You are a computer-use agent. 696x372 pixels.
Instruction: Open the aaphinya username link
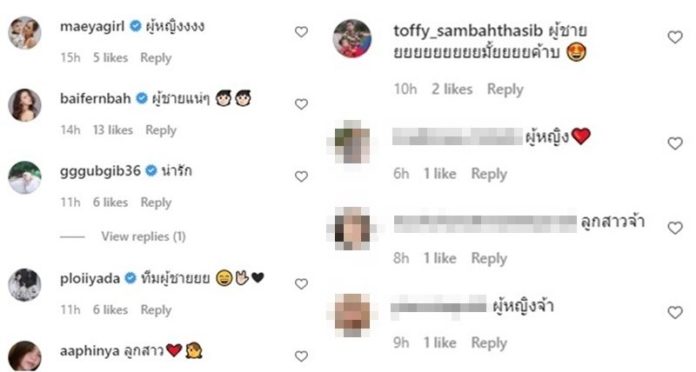[90, 351]
